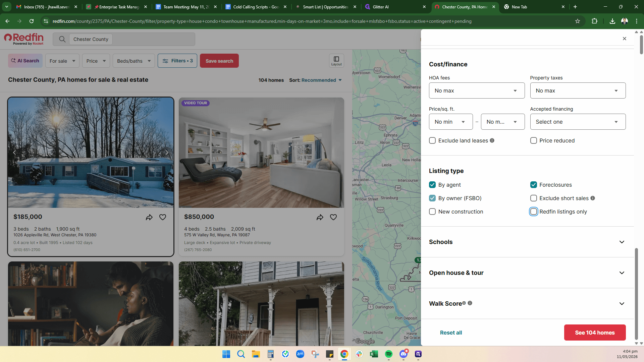Show previous photo of the Appleville Rd listing
Viewport: 644px width, 362px height.
14,153
